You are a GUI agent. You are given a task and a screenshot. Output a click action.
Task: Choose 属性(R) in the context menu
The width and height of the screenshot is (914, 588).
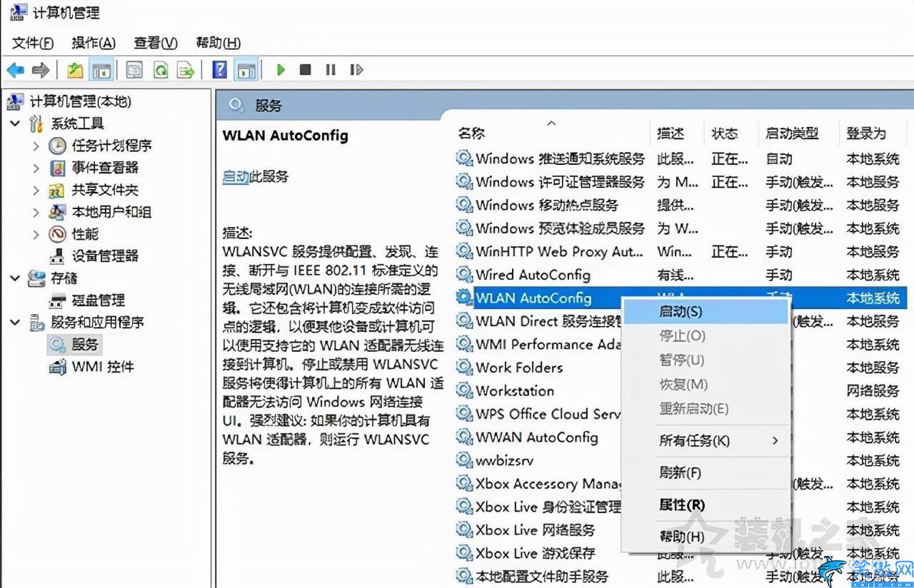pos(706,505)
